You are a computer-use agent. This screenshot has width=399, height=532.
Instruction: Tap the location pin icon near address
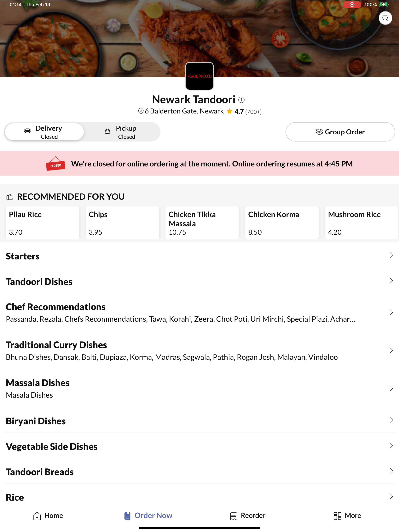(x=141, y=111)
